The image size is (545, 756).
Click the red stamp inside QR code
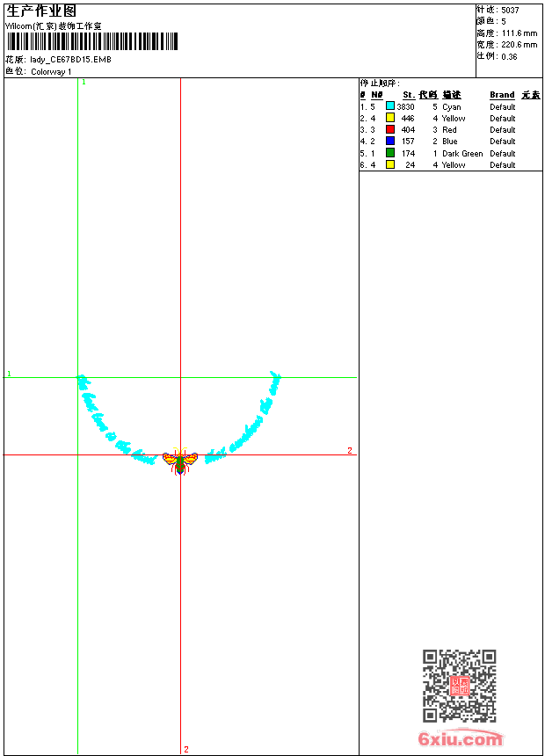point(459,687)
